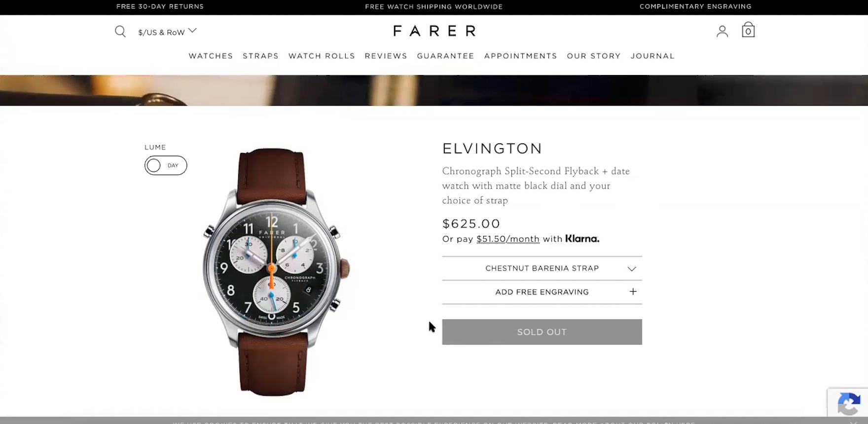868x424 pixels.
Task: Click the reCAPTCHA badge icon
Action: pyautogui.click(x=849, y=404)
